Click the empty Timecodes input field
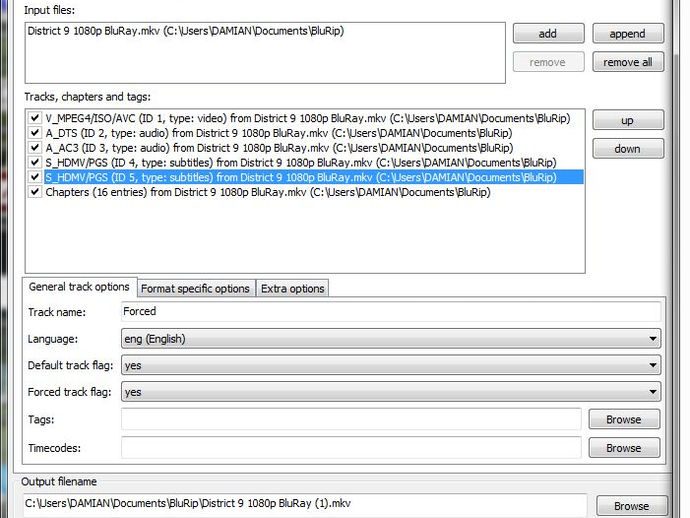Viewport: 690px width, 518px height. tap(351, 448)
